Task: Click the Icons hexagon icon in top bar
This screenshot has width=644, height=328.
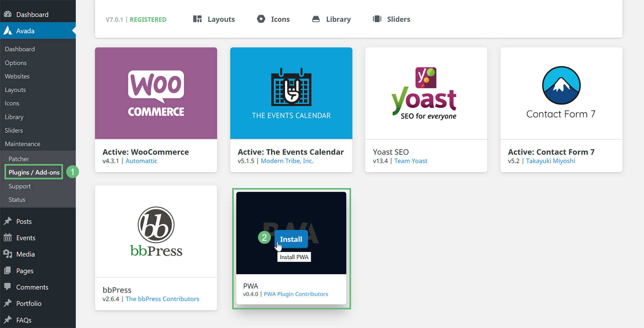Action: 261,19
